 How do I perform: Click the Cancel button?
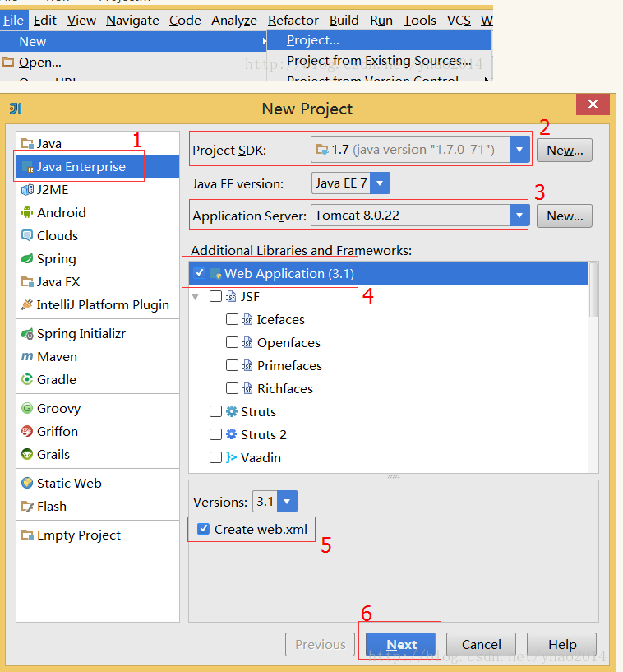[482, 644]
